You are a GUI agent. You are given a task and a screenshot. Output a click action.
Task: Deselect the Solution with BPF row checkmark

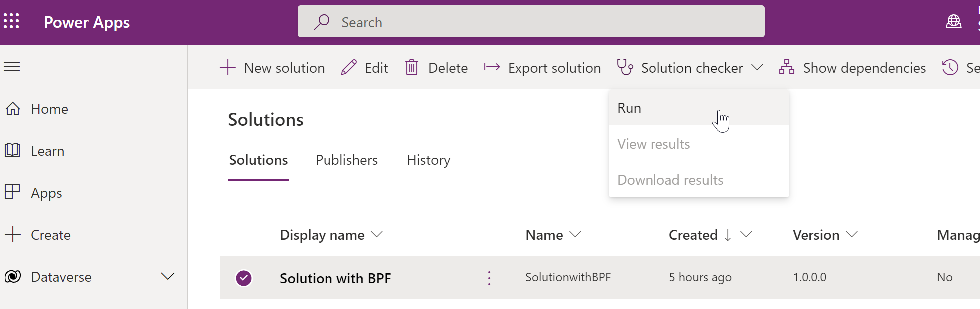tap(244, 278)
